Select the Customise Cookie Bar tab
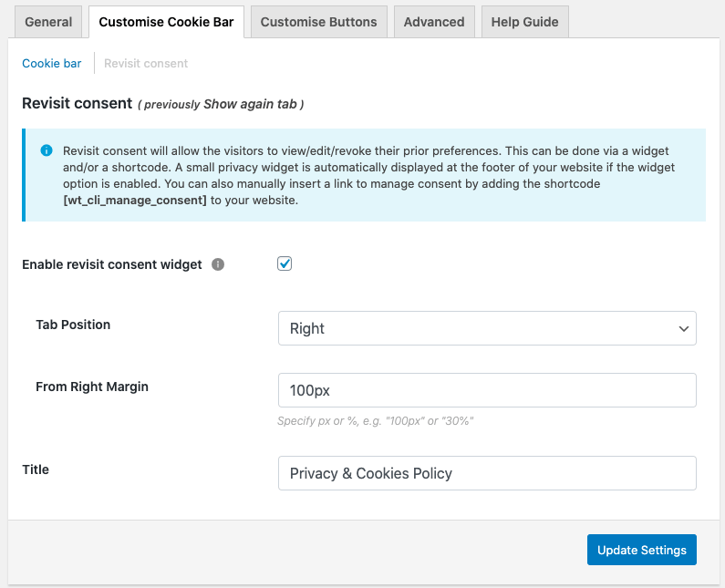This screenshot has height=588, width=725. (x=166, y=22)
